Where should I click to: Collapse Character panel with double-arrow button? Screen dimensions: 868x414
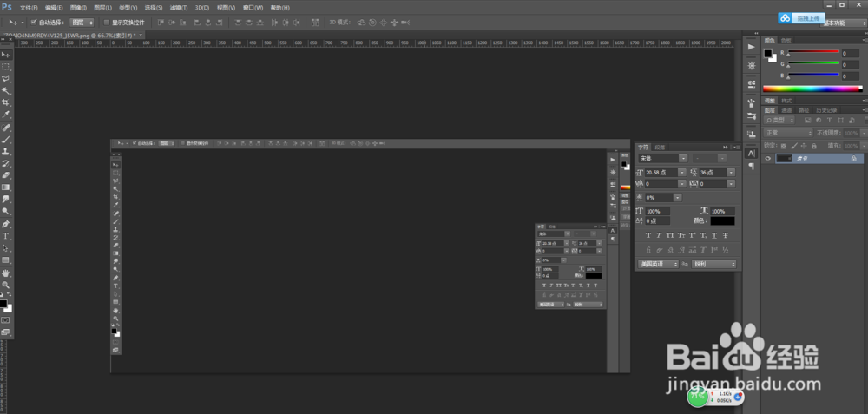[x=726, y=148]
